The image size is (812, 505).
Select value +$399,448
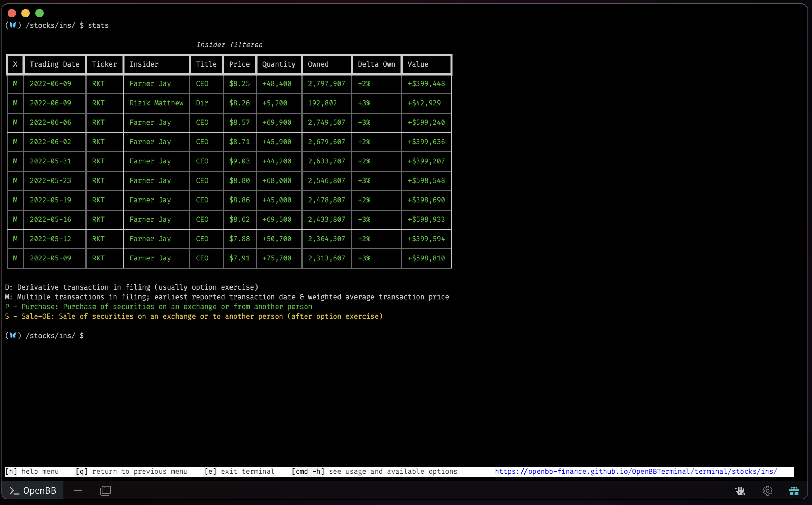[x=426, y=83]
